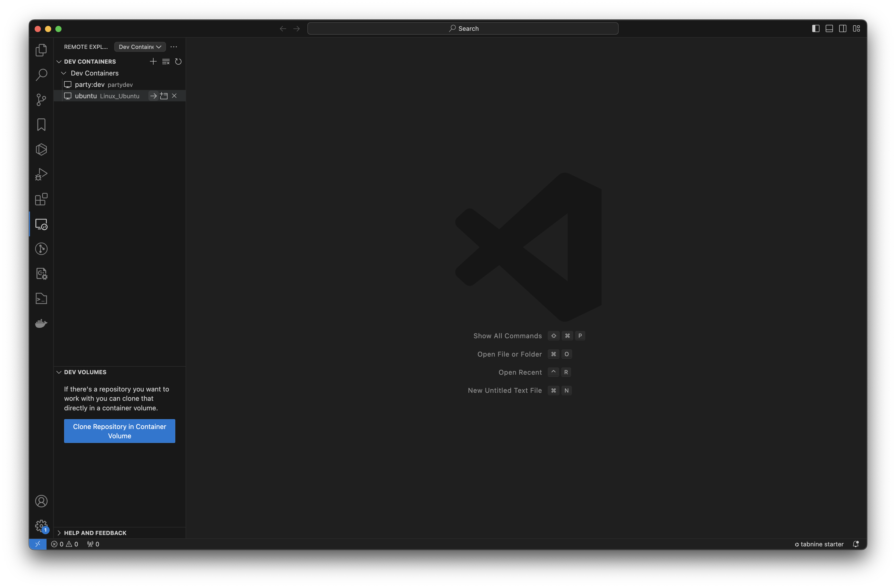Select the ubuntu Linux_Ubuntu container row
The image size is (896, 588).
click(120, 96)
